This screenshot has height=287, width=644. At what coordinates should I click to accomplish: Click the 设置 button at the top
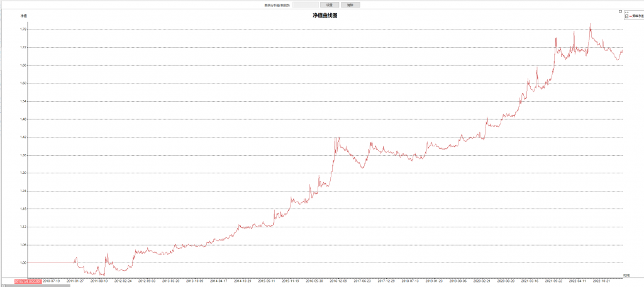click(x=329, y=4)
